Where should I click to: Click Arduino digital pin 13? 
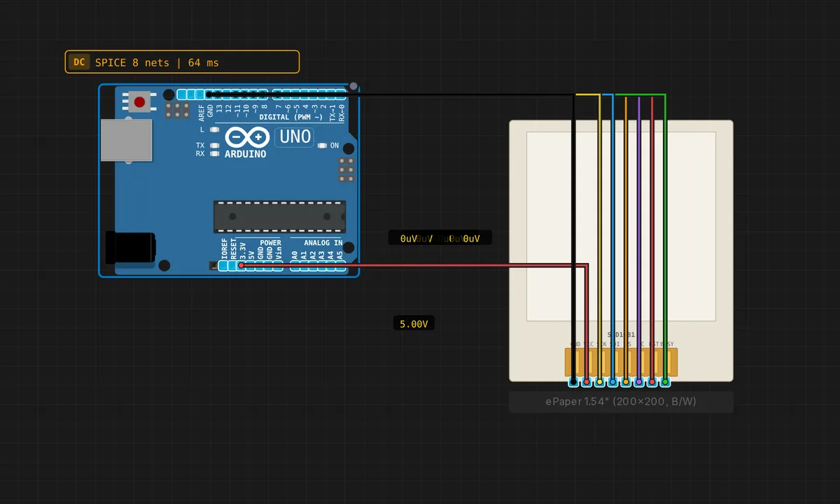pos(218,94)
